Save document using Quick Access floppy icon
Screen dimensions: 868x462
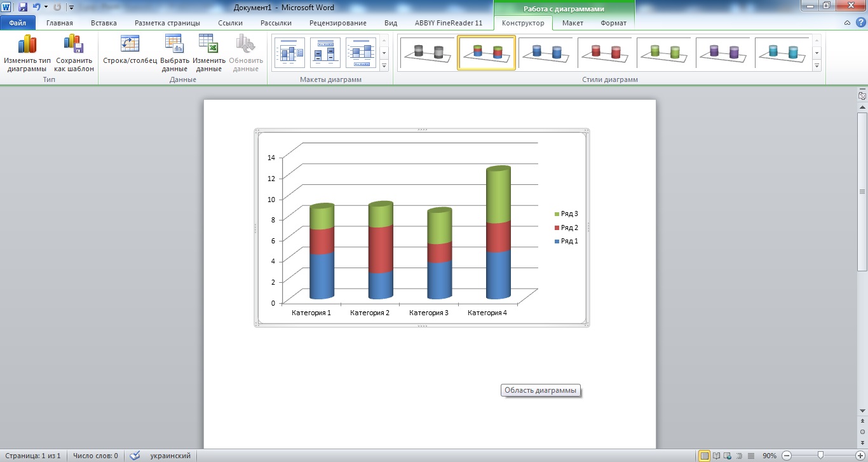coord(23,7)
